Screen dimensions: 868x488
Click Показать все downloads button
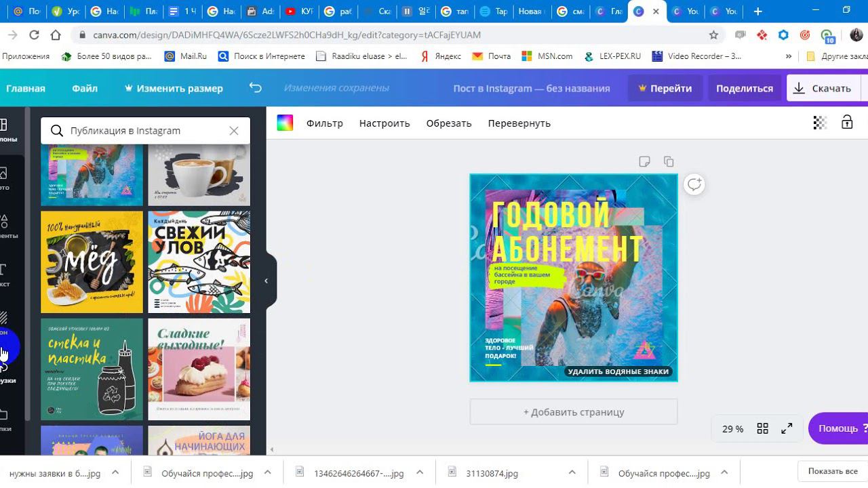[833, 472]
